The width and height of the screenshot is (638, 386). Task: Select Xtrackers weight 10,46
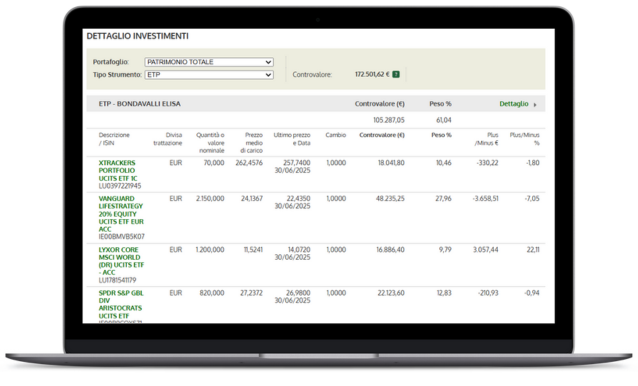coord(444,163)
